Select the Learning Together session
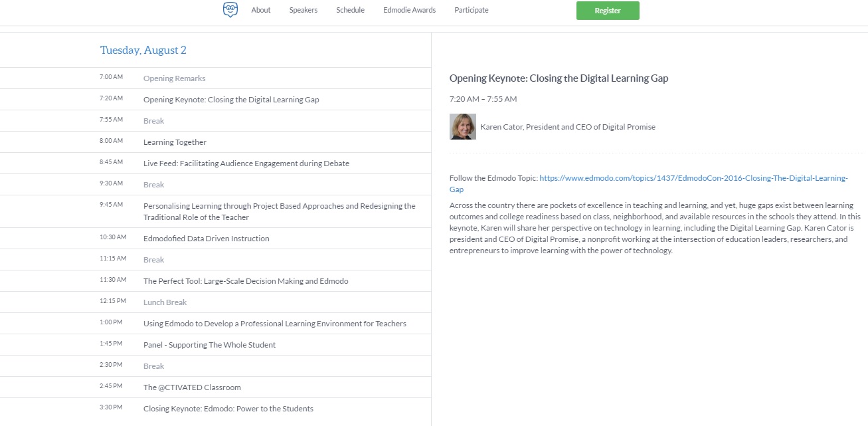The image size is (868, 426). point(175,142)
